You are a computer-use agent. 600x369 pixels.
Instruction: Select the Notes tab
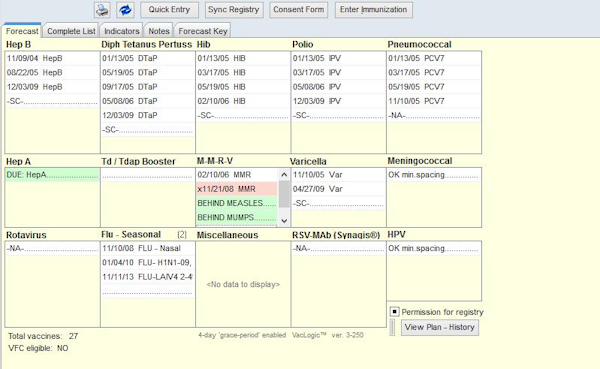coord(159,31)
